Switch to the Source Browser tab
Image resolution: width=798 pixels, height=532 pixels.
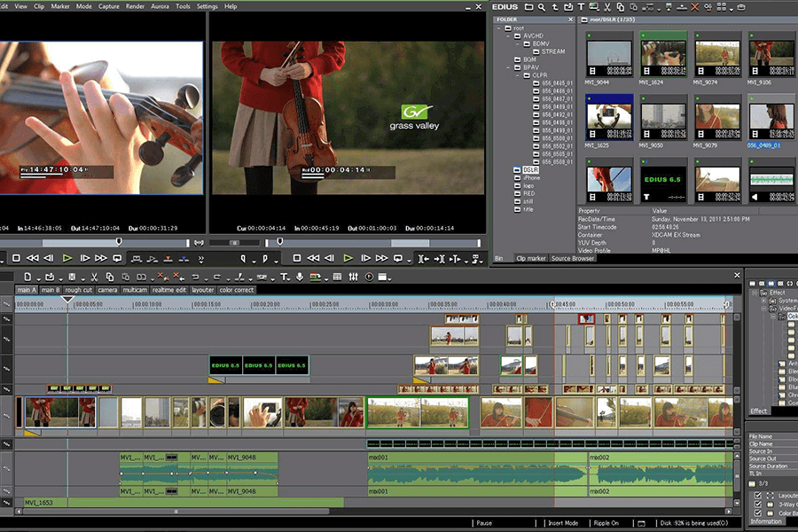click(x=573, y=258)
